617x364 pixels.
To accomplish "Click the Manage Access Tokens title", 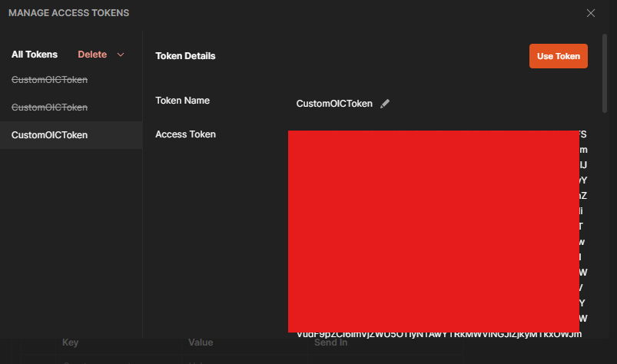I will [x=68, y=13].
